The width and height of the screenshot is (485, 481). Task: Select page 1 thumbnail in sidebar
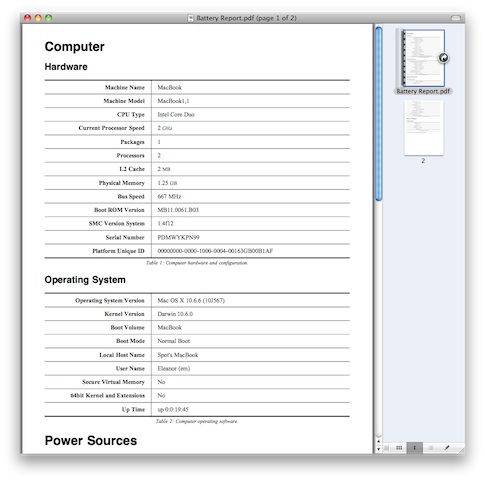click(x=423, y=58)
